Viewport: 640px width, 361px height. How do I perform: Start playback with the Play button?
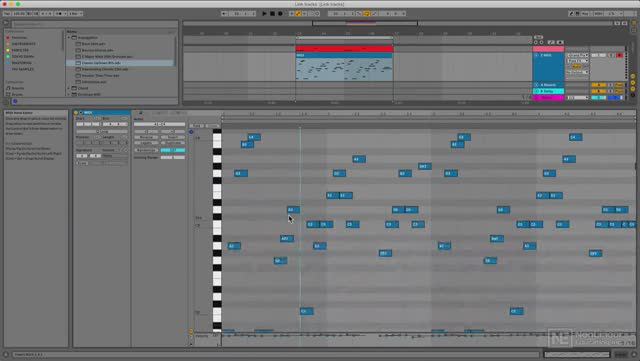coord(264,13)
